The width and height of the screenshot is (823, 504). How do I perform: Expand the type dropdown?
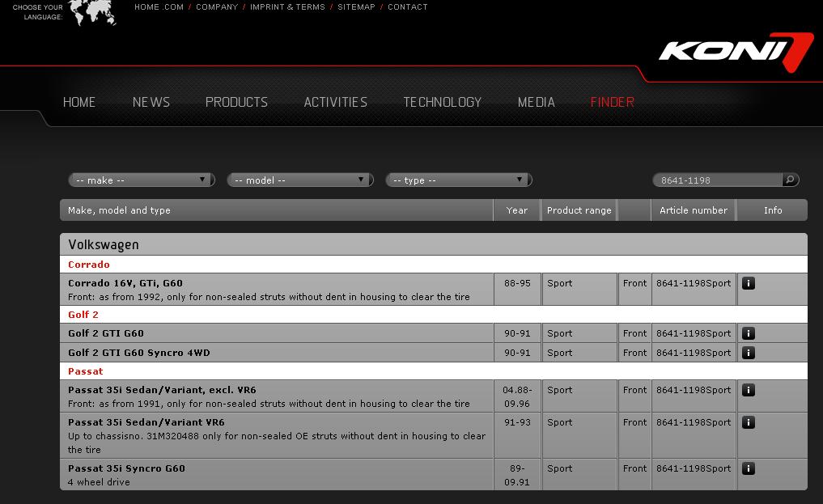click(x=459, y=180)
